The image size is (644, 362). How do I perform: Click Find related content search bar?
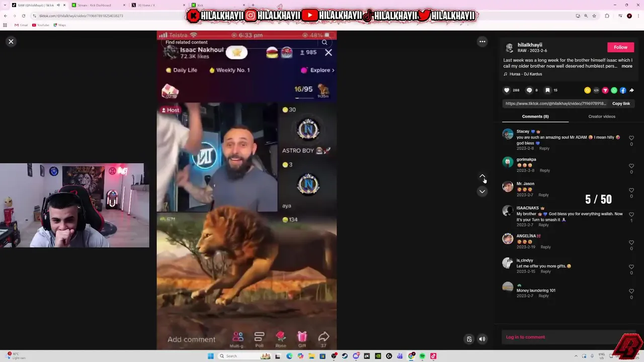242,42
